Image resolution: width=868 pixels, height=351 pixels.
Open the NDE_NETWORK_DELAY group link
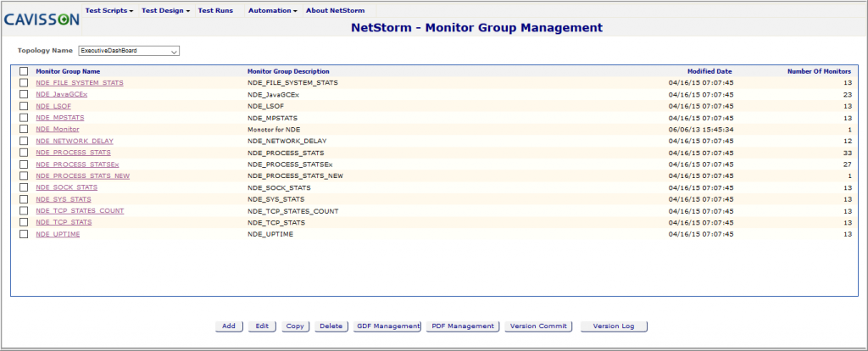[75, 141]
